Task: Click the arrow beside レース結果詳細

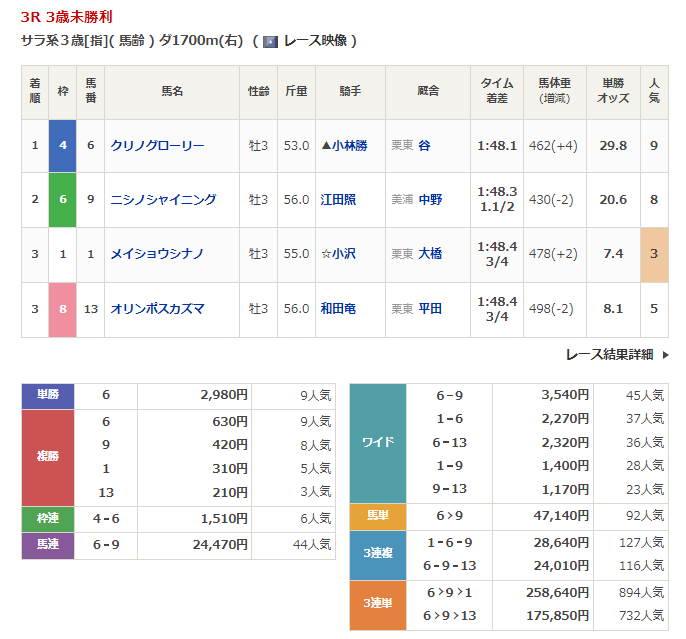Action: click(666, 354)
